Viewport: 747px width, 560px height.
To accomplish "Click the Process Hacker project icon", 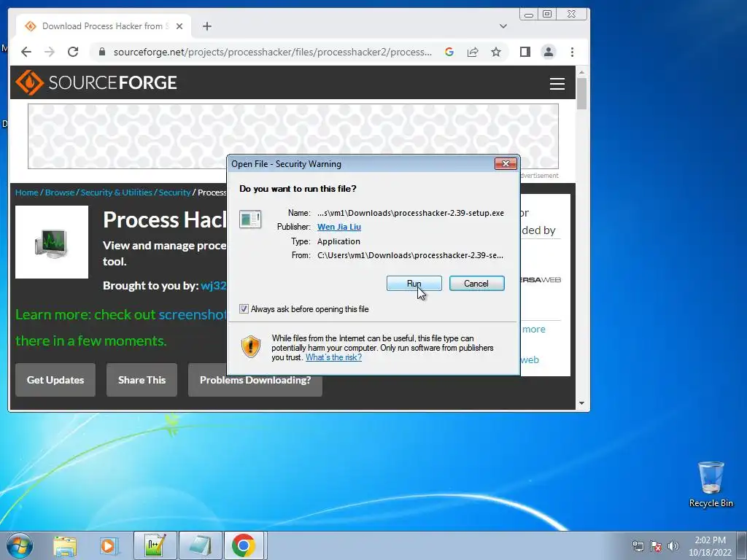I will (52, 242).
